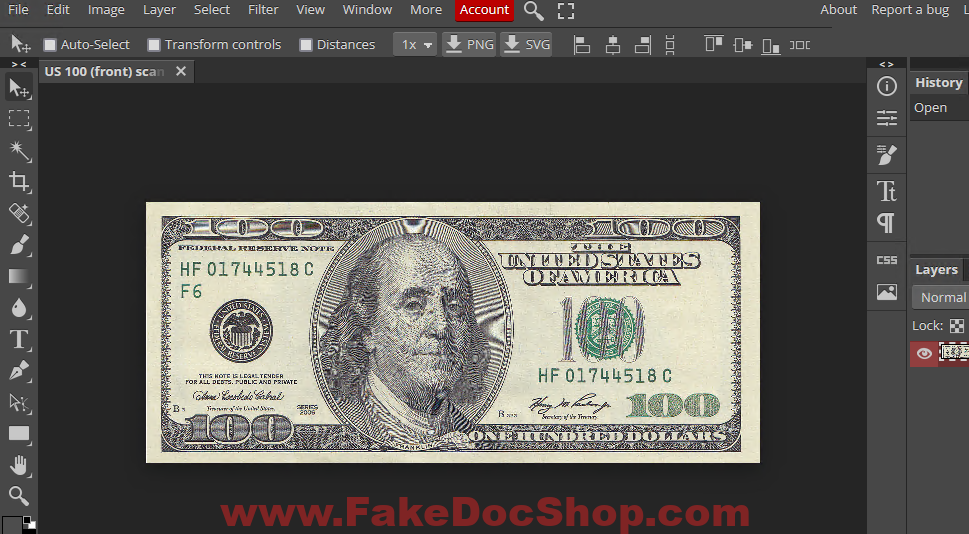Image resolution: width=969 pixels, height=534 pixels.
Task: Select the Crop tool
Action: click(19, 182)
